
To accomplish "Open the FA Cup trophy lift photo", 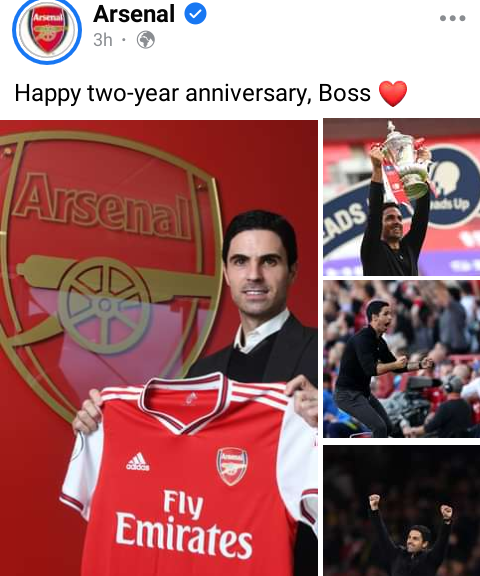I will (401, 197).
